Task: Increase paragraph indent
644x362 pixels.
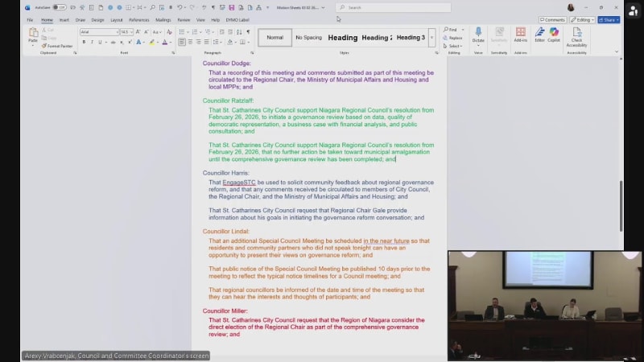Action: point(230,32)
